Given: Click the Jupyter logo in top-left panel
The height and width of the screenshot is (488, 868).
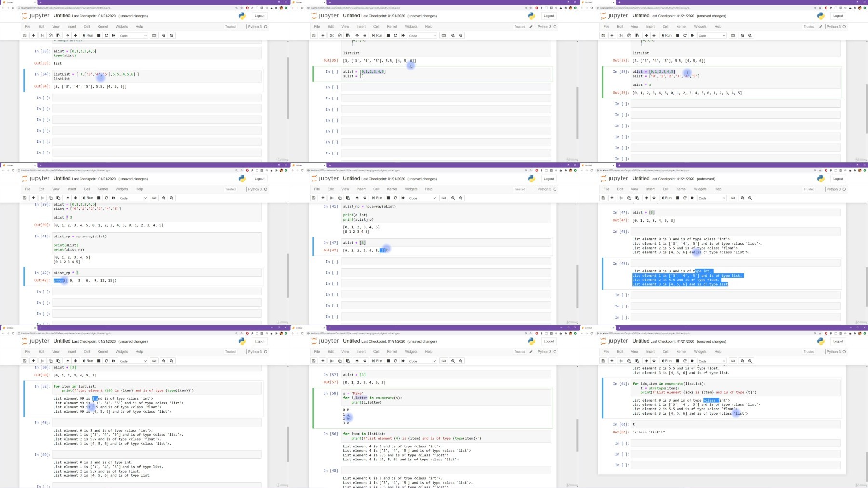Looking at the screenshot, I should (x=36, y=16).
